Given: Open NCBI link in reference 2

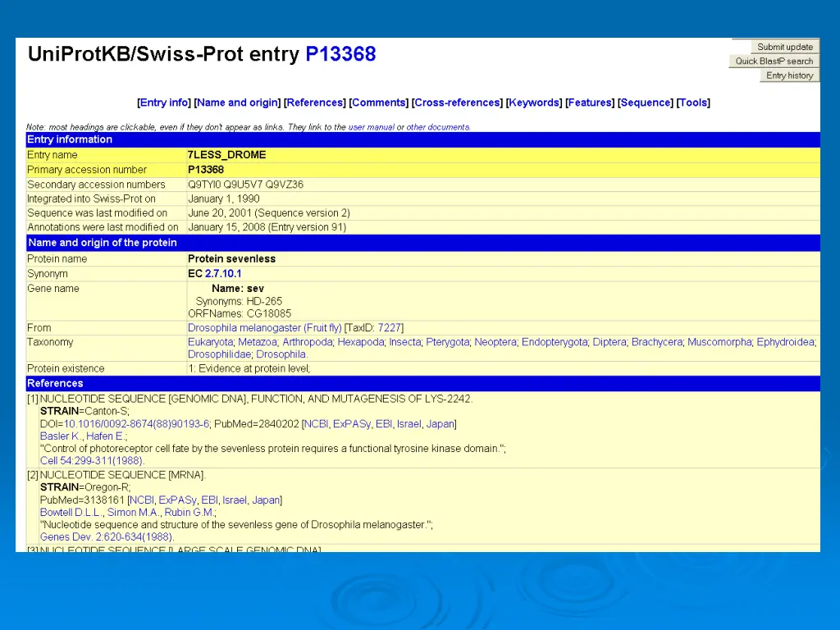Looking at the screenshot, I should pos(142,500).
